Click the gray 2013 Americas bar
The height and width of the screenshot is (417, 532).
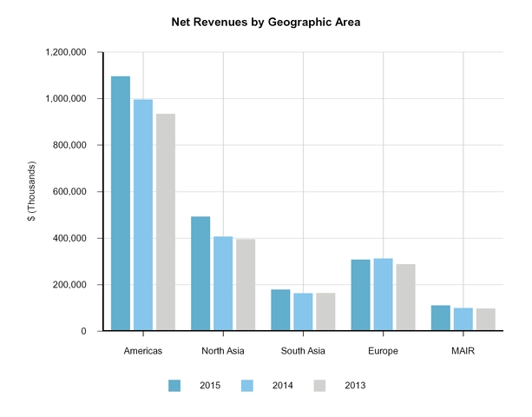pos(166,222)
